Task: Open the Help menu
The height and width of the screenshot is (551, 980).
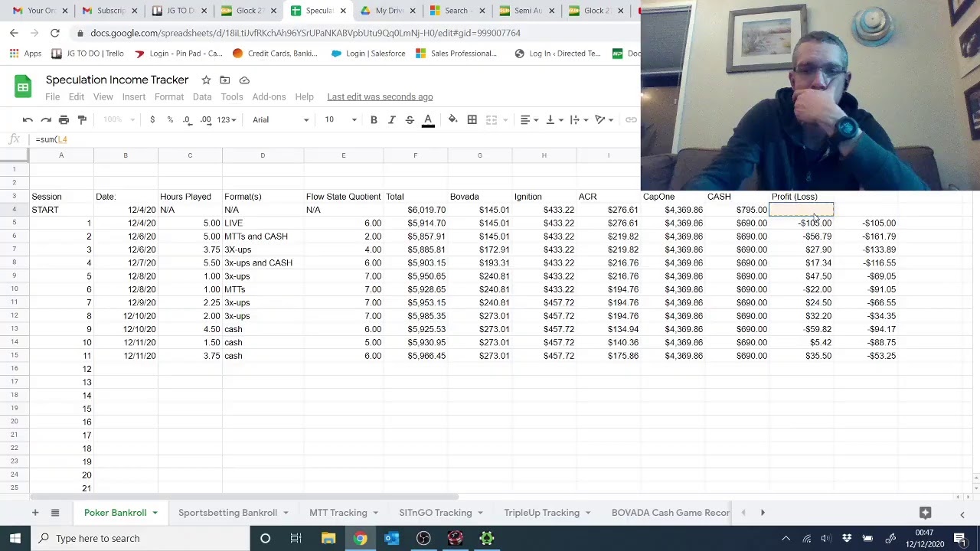Action: coord(304,97)
